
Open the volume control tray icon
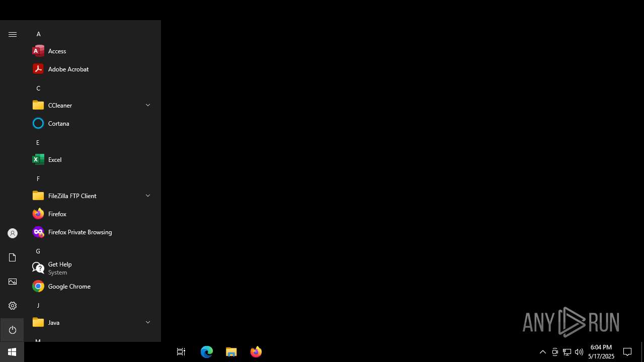579,352
